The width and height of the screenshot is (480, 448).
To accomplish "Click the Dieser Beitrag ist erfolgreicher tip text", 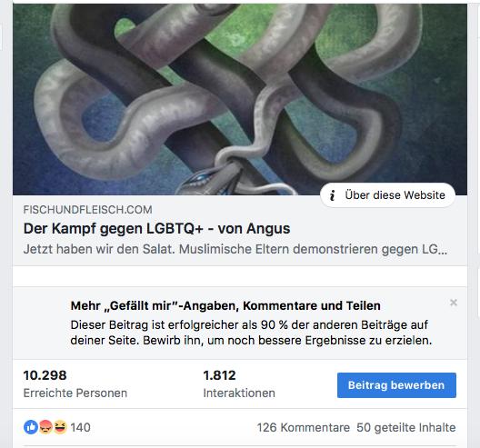I will 251,333.
